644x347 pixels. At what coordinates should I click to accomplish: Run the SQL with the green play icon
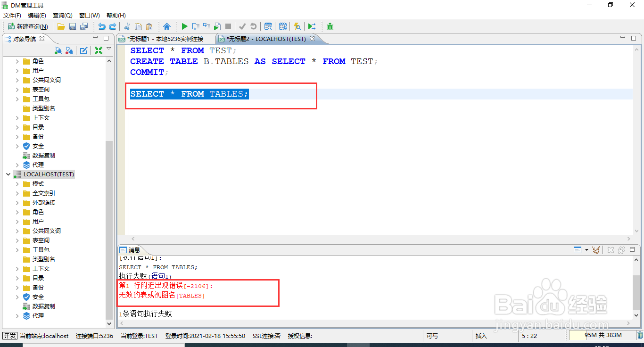pos(185,26)
